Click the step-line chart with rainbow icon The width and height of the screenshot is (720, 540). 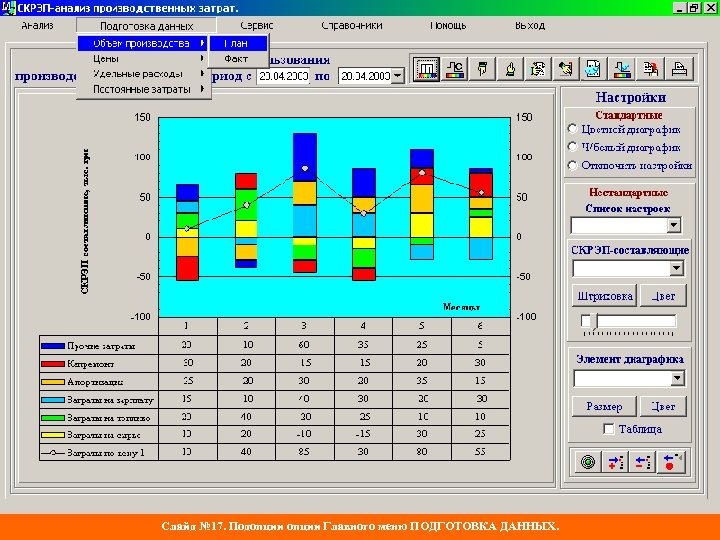tap(454, 69)
